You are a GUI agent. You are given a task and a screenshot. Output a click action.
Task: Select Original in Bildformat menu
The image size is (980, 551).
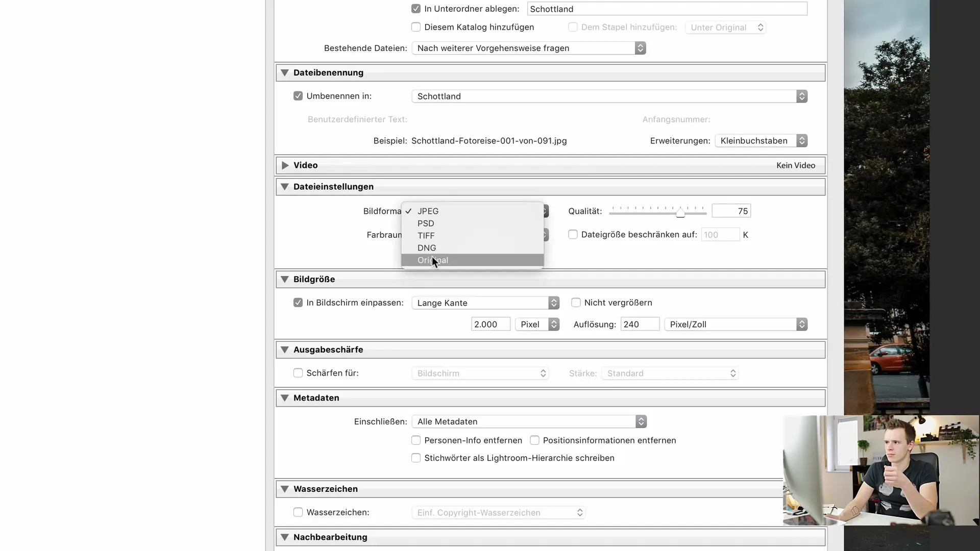tap(473, 260)
